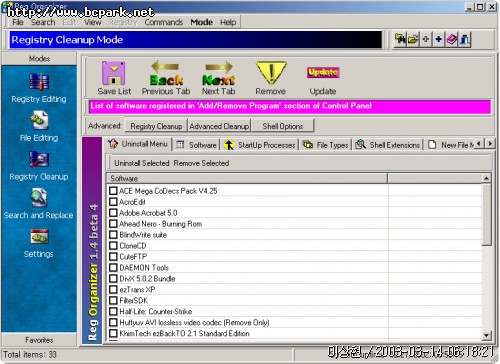
Task: Select KhimTech ezBackTO 2.1 Standard Edition row
Action: coord(295,333)
